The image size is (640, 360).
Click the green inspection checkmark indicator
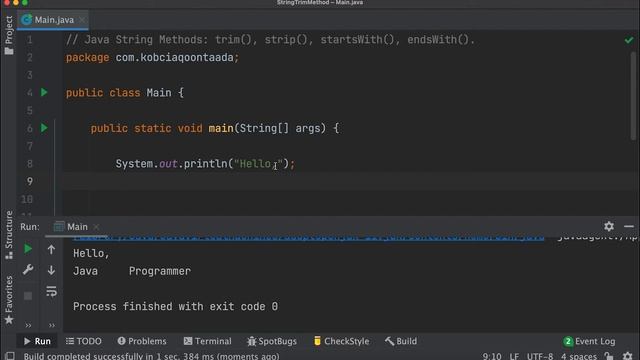(629, 40)
